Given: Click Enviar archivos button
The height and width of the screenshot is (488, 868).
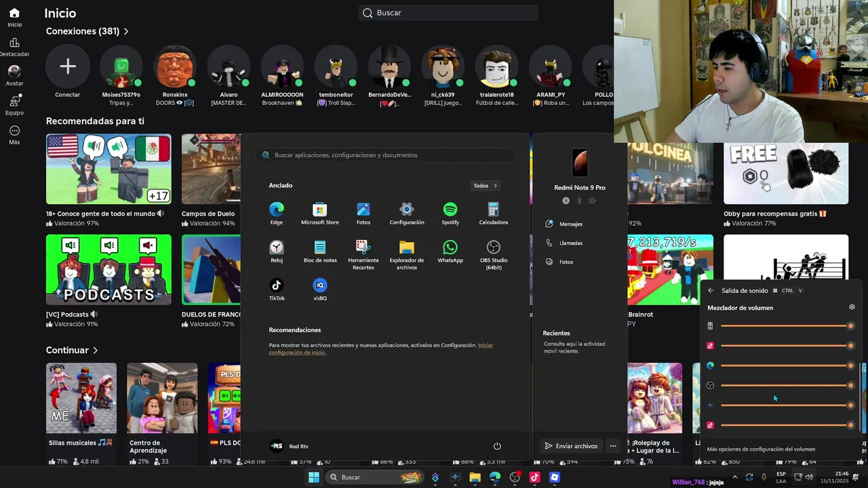Looking at the screenshot, I should (570, 446).
